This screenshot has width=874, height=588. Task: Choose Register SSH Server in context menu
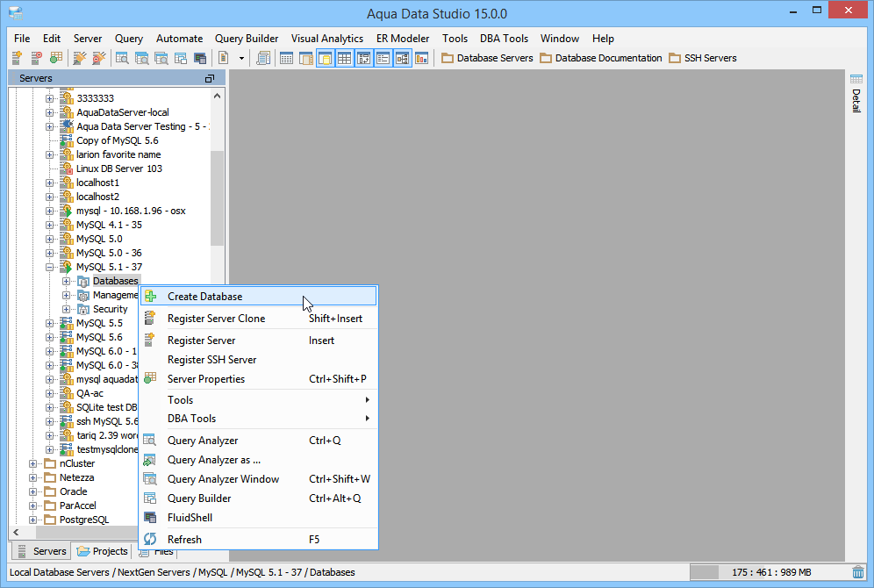pos(258,360)
